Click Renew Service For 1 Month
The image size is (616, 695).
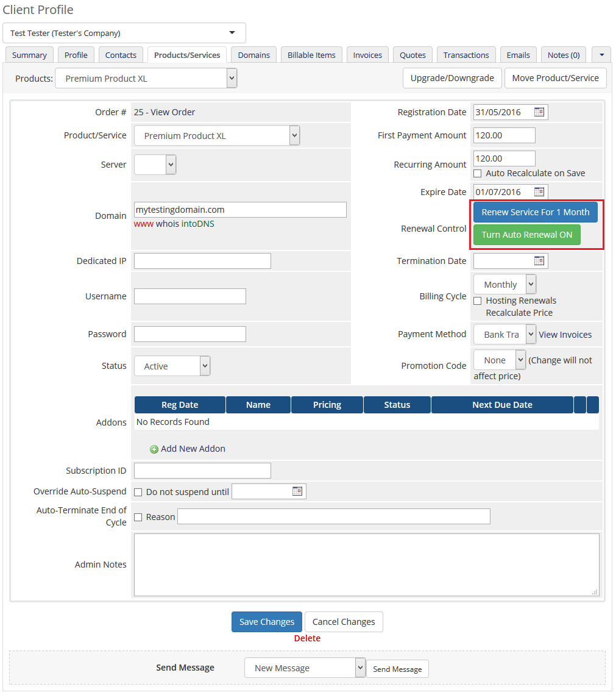(x=536, y=212)
